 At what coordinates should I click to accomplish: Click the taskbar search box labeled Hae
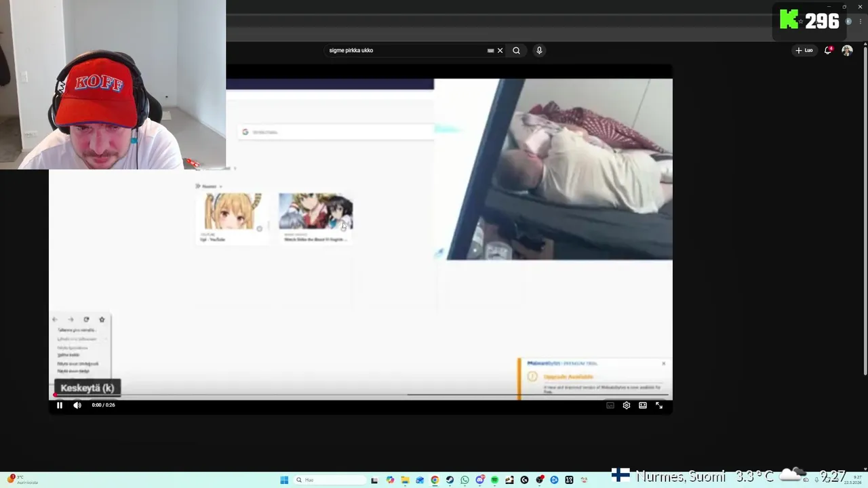click(329, 480)
